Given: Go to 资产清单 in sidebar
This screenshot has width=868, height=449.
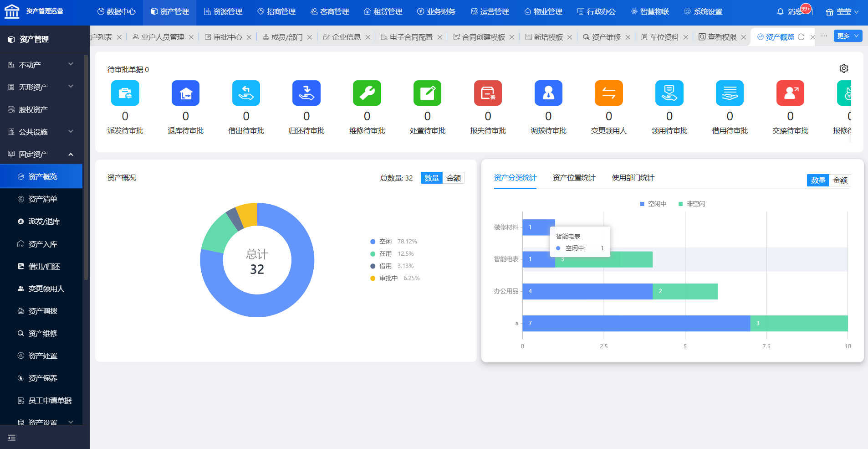Looking at the screenshot, I should [42, 199].
